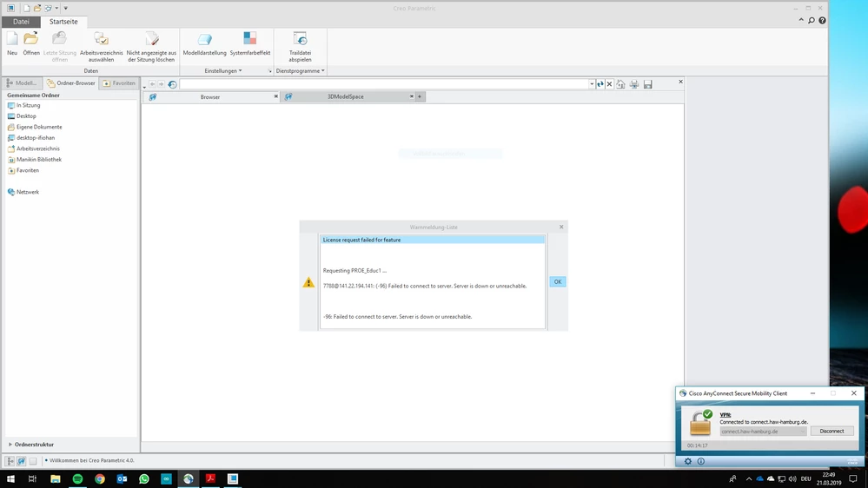Click the browser address field
The image size is (868, 488).
[x=383, y=84]
